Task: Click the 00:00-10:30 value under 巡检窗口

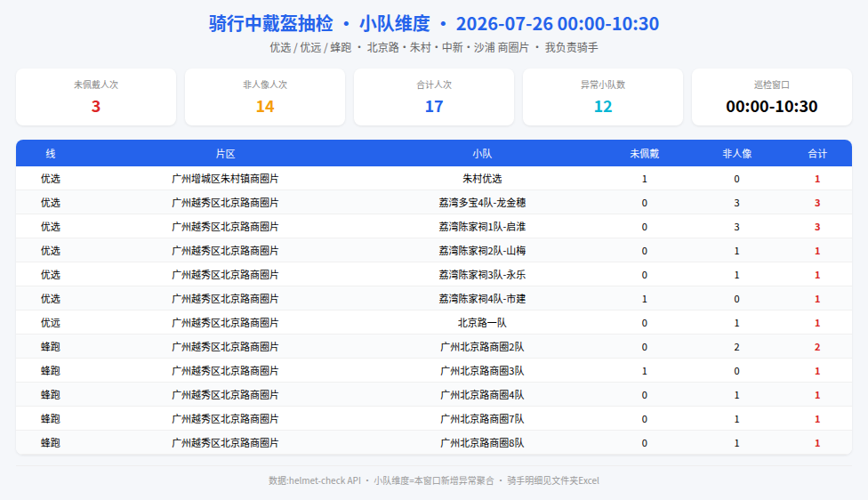Action: 772,106
